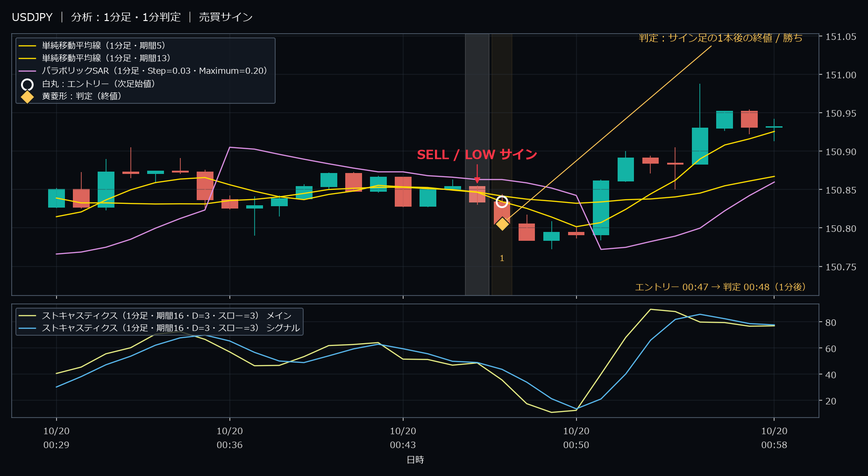Click the 10/20 00:29 time axis label
The image size is (868, 476).
57,438
